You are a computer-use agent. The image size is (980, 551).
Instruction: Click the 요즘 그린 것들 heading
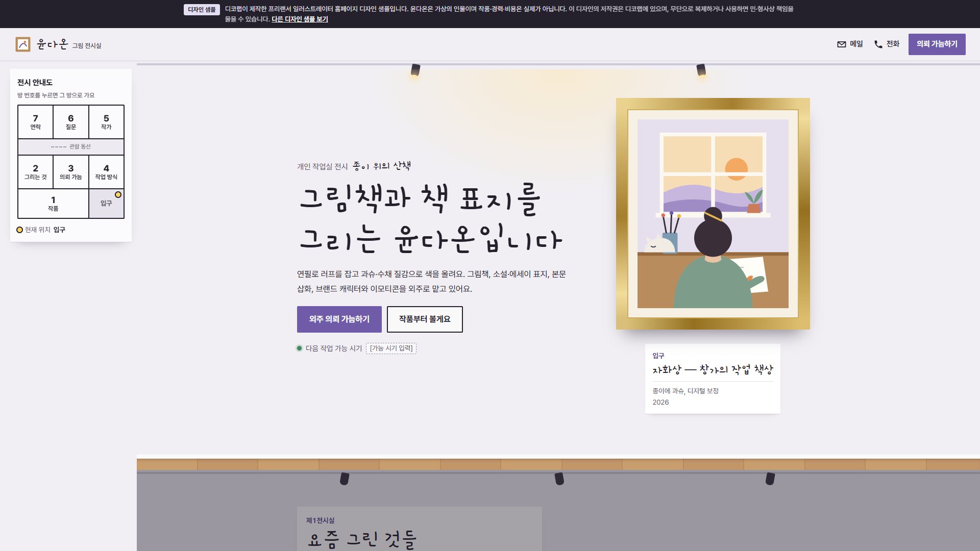(x=362, y=539)
